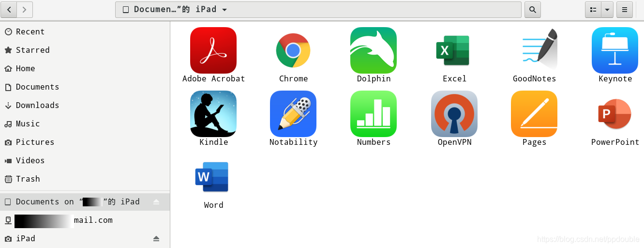Image resolution: width=644 pixels, height=248 pixels.
Task: Open the Chrome app folder
Action: [x=293, y=50]
